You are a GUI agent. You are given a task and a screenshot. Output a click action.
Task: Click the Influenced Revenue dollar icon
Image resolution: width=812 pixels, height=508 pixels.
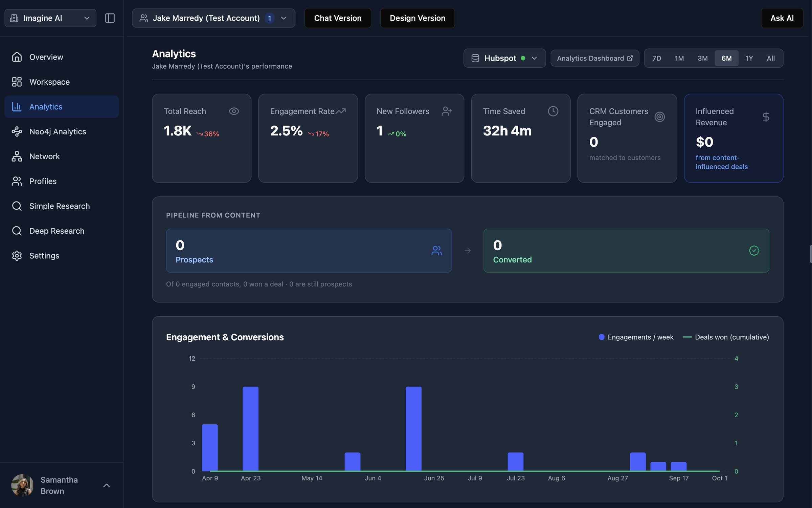(766, 117)
